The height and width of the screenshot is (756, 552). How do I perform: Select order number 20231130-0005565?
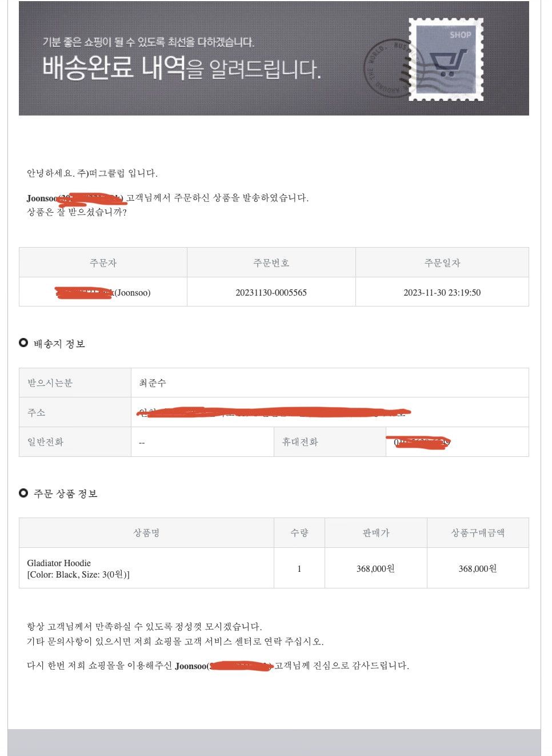(x=271, y=293)
